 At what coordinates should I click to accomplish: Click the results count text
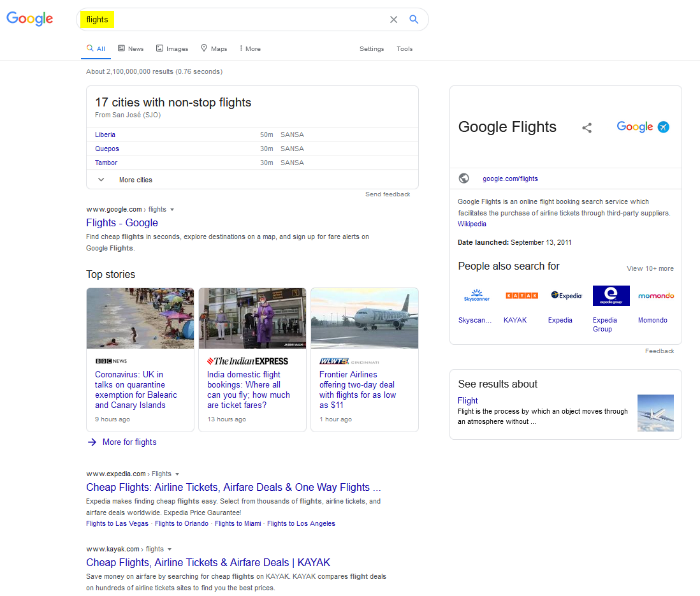click(x=154, y=71)
